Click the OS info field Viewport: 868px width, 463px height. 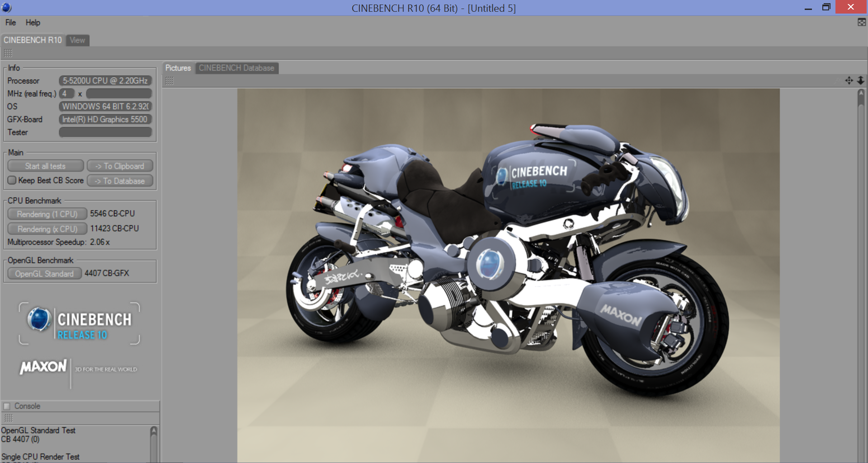[105, 107]
